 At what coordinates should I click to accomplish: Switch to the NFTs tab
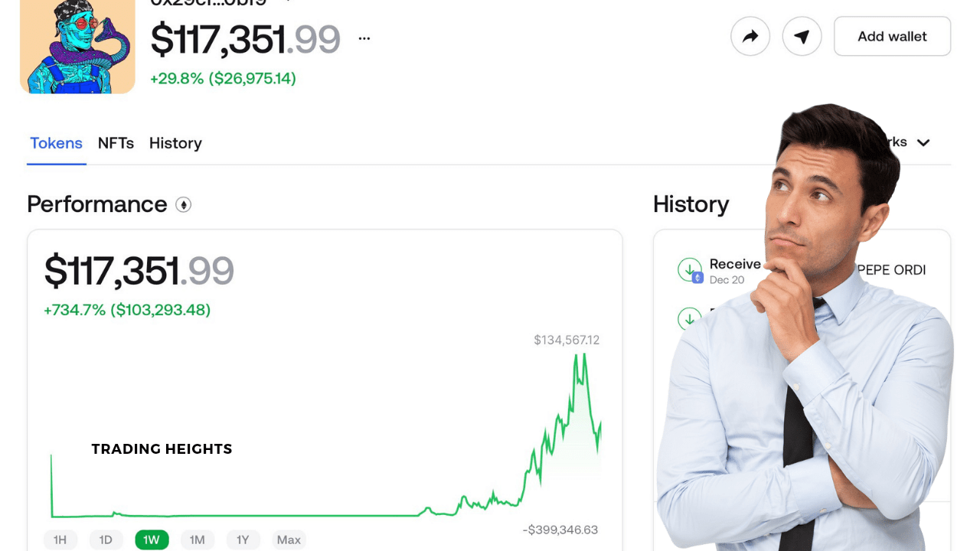116,143
